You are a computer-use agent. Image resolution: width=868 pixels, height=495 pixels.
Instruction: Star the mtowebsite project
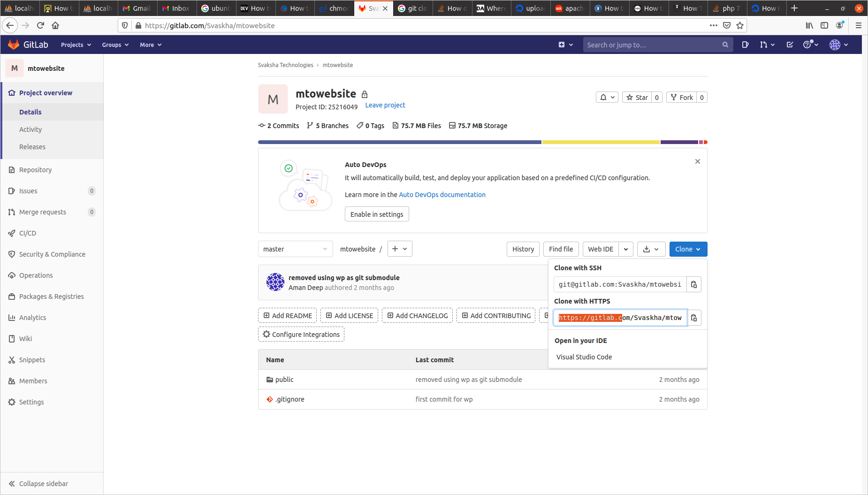(x=637, y=98)
